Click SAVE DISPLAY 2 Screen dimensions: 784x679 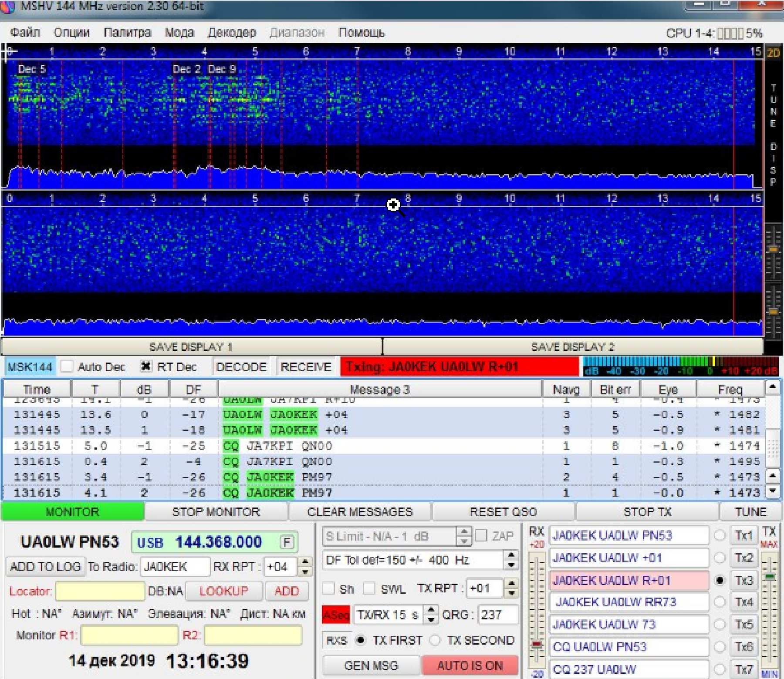coord(573,347)
